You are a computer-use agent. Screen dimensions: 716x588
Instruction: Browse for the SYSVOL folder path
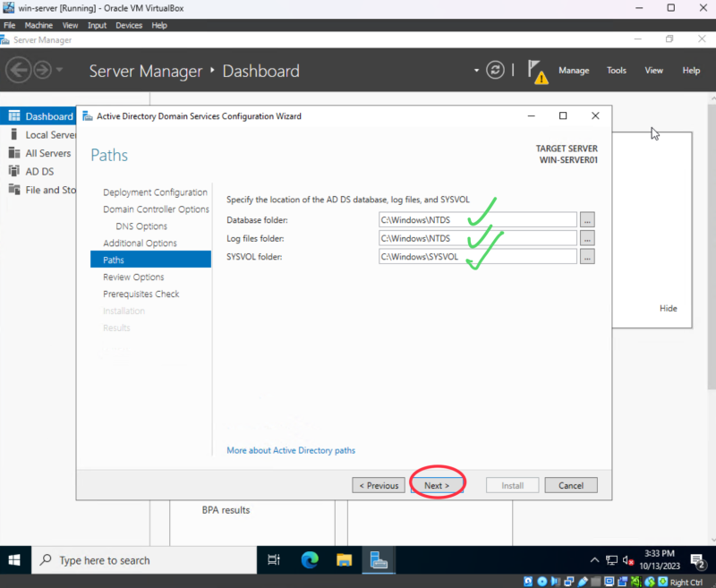587,257
